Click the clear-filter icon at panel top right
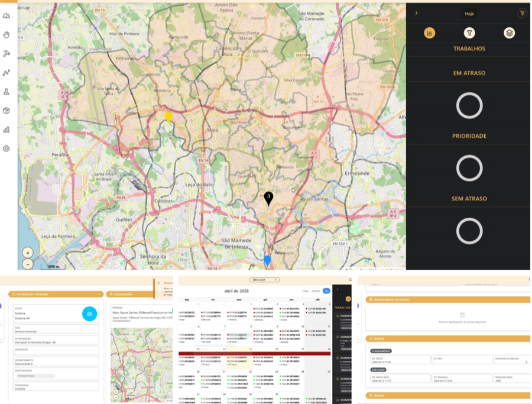 pyautogui.click(x=522, y=13)
